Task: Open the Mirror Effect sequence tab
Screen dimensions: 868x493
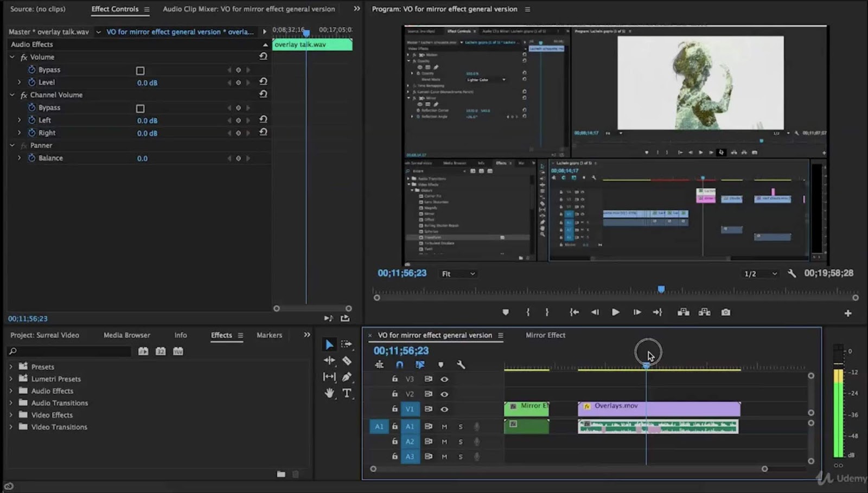Action: click(545, 335)
